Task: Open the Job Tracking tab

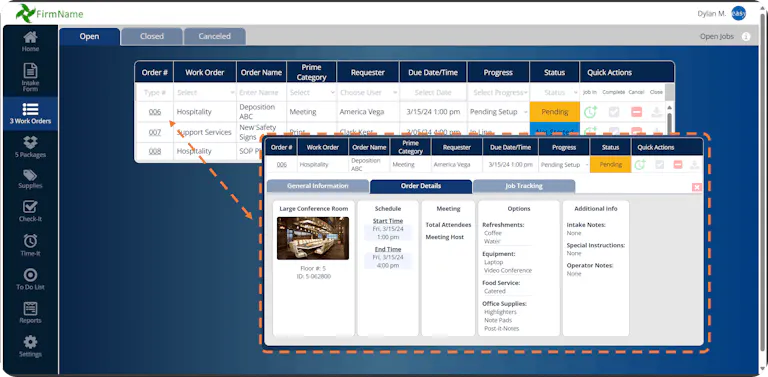Action: (x=524, y=186)
